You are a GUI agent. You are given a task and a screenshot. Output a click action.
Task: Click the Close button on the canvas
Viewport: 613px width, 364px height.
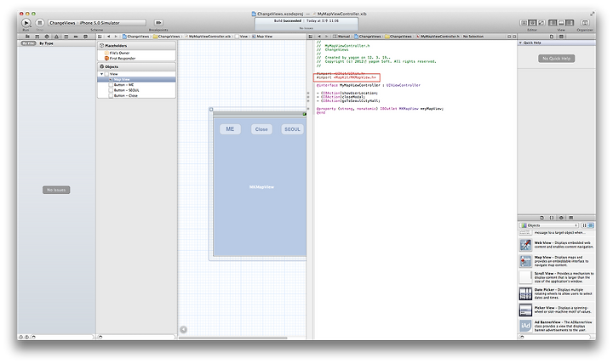point(261,129)
